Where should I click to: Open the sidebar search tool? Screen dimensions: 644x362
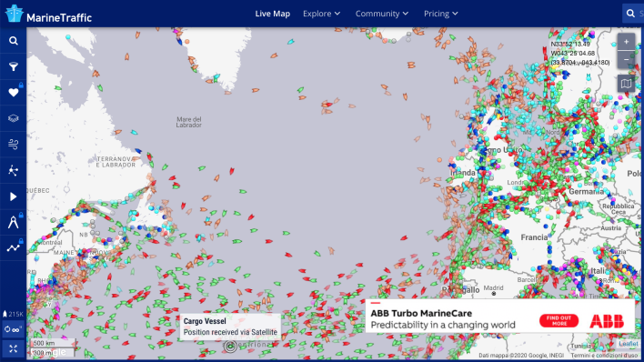tap(13, 41)
